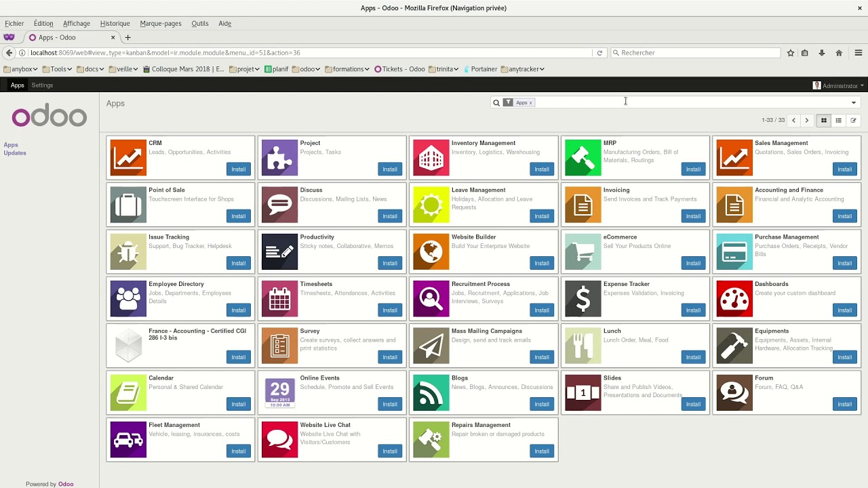
Task: Open the Settings top menu
Action: coord(42,85)
